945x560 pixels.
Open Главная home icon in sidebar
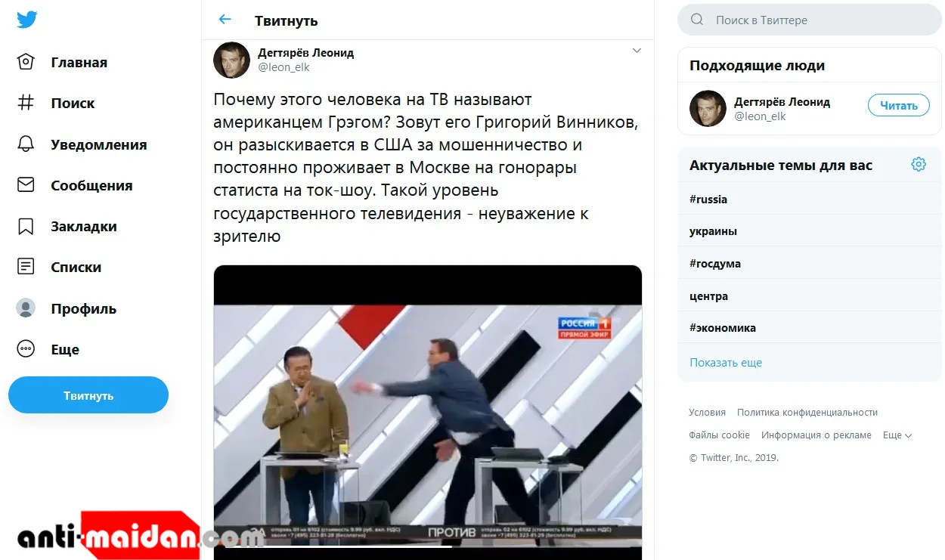click(26, 62)
